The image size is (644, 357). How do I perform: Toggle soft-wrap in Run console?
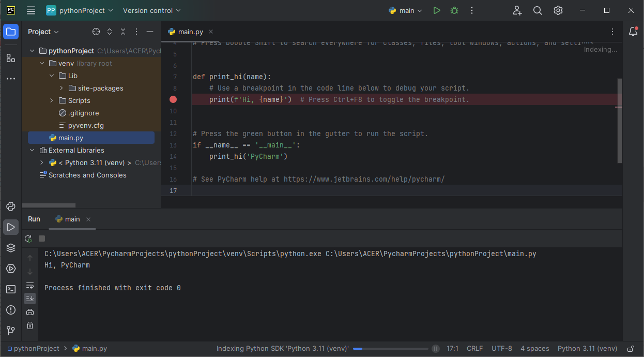30,285
